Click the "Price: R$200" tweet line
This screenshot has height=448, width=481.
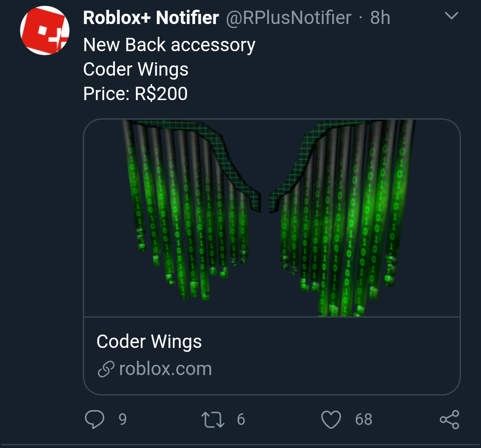135,93
